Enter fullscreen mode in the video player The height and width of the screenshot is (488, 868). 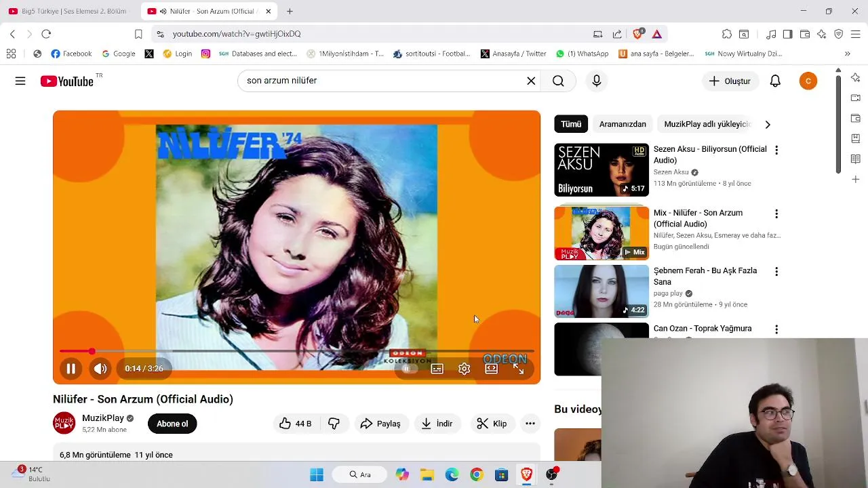[x=519, y=369]
